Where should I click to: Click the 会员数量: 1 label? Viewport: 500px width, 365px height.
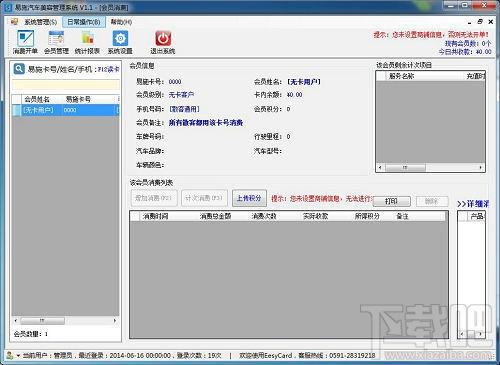click(x=31, y=334)
